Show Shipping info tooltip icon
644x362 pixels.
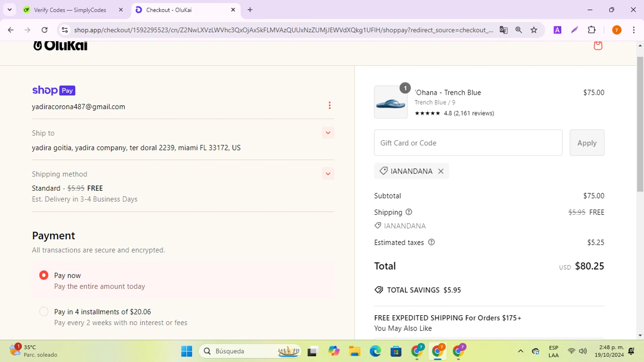(409, 212)
